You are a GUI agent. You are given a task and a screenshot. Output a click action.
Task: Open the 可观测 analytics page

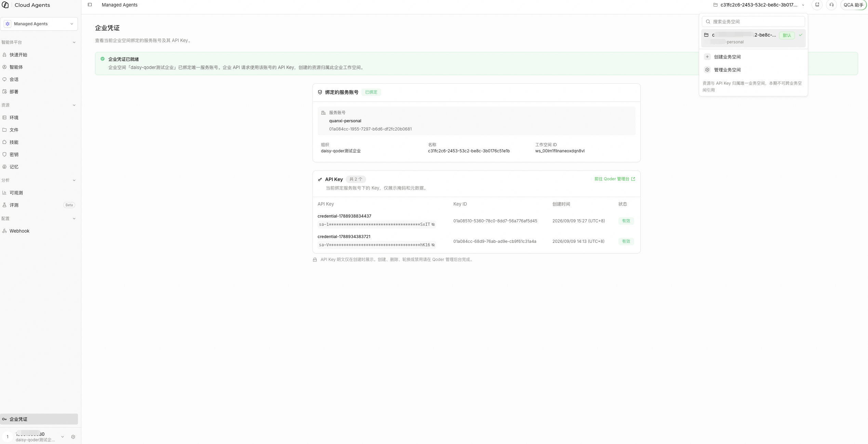coord(39,193)
